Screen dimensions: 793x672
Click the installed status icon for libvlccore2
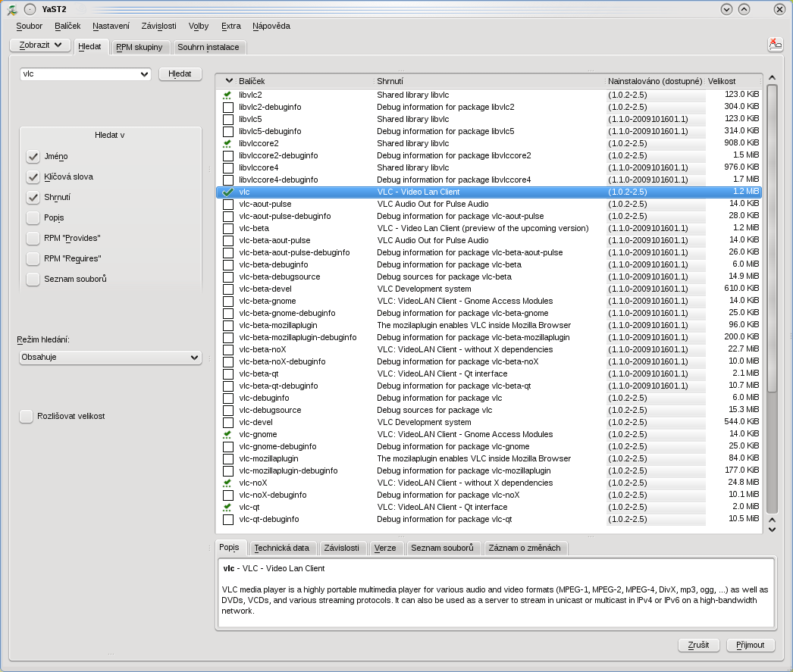227,143
